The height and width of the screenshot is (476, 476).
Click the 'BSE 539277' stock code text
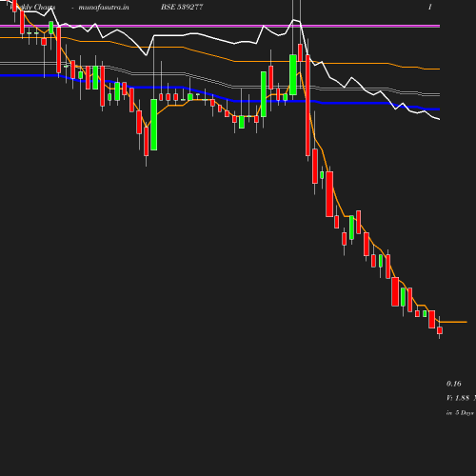coord(182,7)
